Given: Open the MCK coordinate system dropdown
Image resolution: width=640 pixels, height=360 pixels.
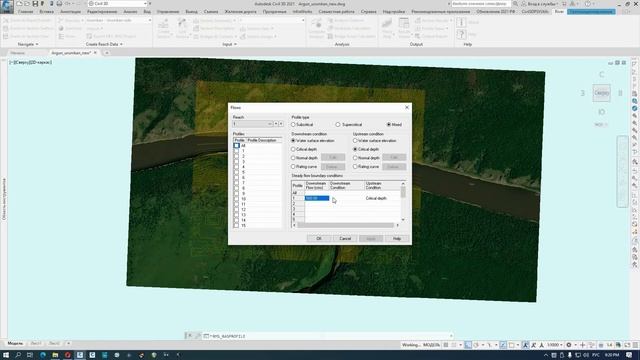Looking at the screenshot, I should pyautogui.click(x=601, y=125).
